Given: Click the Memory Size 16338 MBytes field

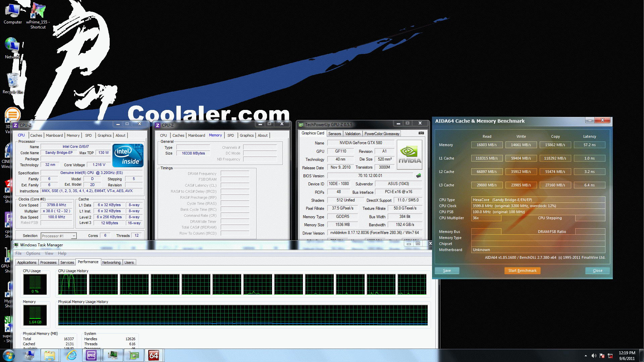Looking at the screenshot, I should pyautogui.click(x=193, y=153).
